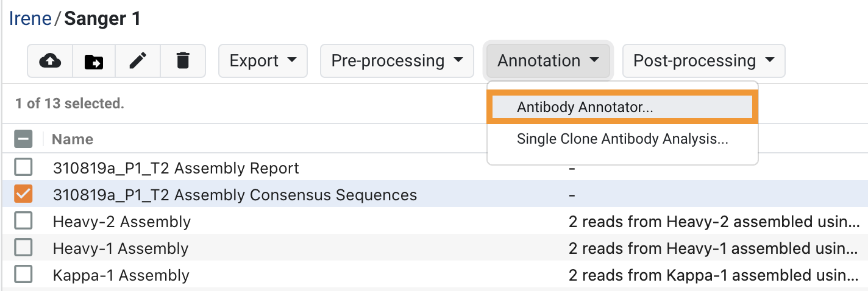The image size is (868, 291).
Task: Expand the Pre-processing dropdown
Action: pyautogui.click(x=397, y=61)
